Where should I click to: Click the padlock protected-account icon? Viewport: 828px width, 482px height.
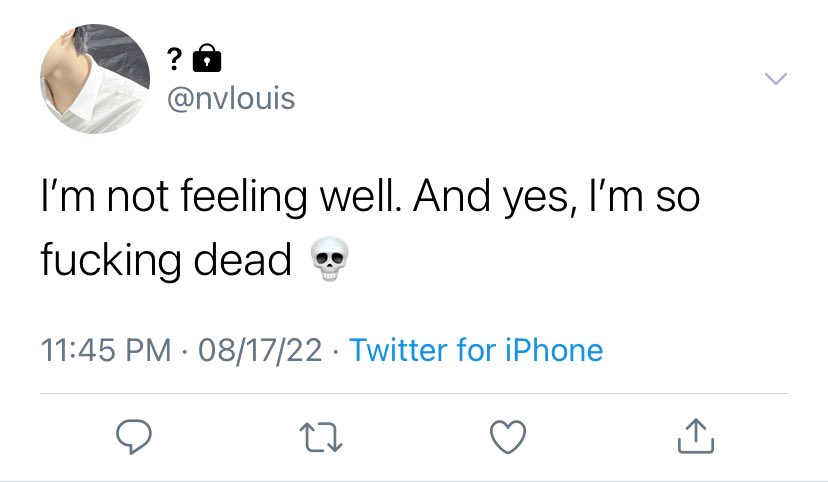click(x=205, y=60)
